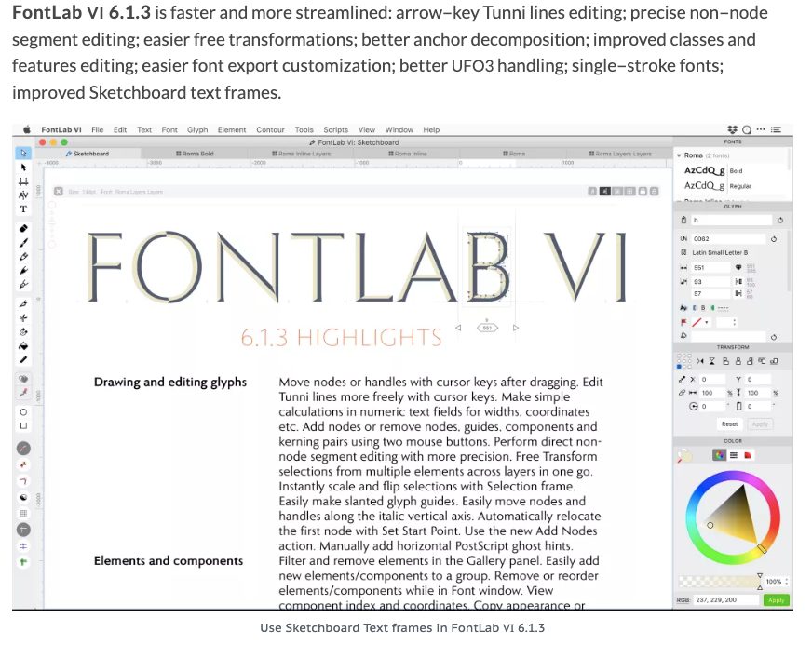Viewport: 812px width, 645px height.
Task: Toggle proportional scale link in Transform
Action: (682, 393)
